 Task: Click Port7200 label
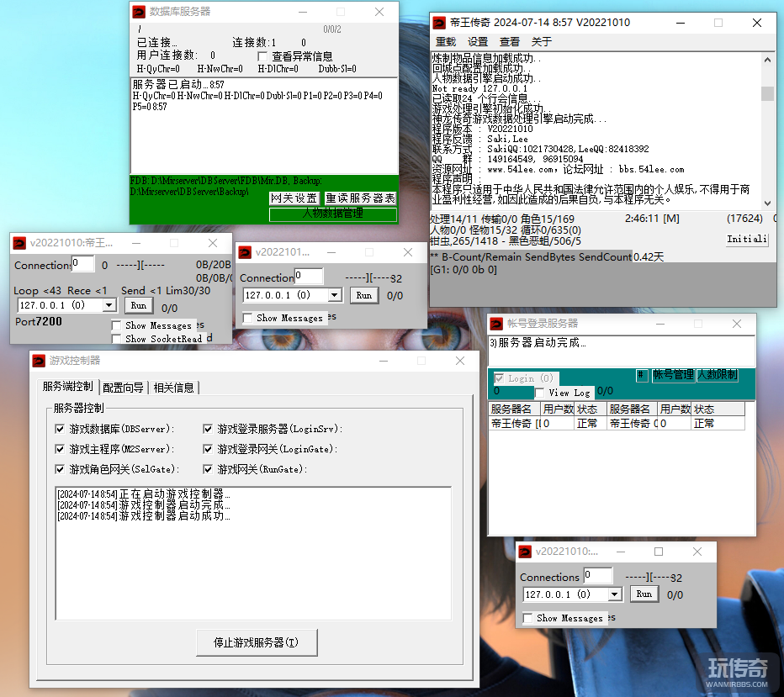click(x=39, y=322)
